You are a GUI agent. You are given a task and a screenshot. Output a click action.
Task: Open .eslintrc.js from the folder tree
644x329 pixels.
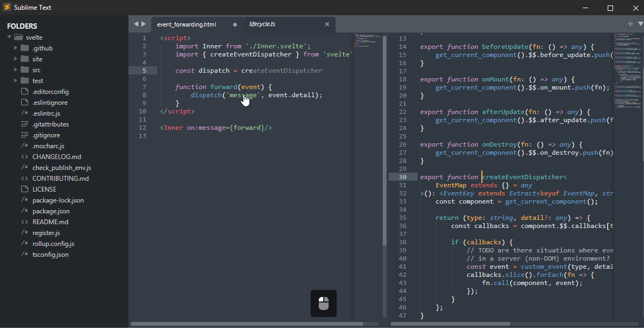click(x=47, y=113)
